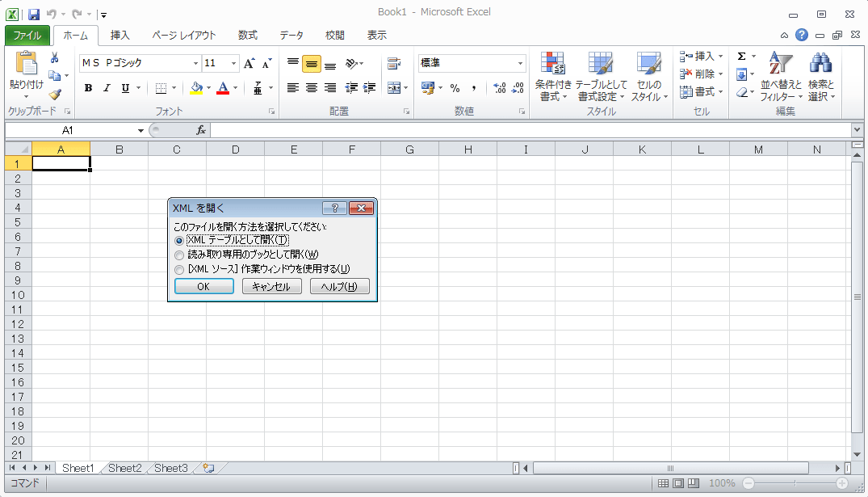Toggle underline formatting
This screenshot has width=868, height=497.
pyautogui.click(x=126, y=87)
